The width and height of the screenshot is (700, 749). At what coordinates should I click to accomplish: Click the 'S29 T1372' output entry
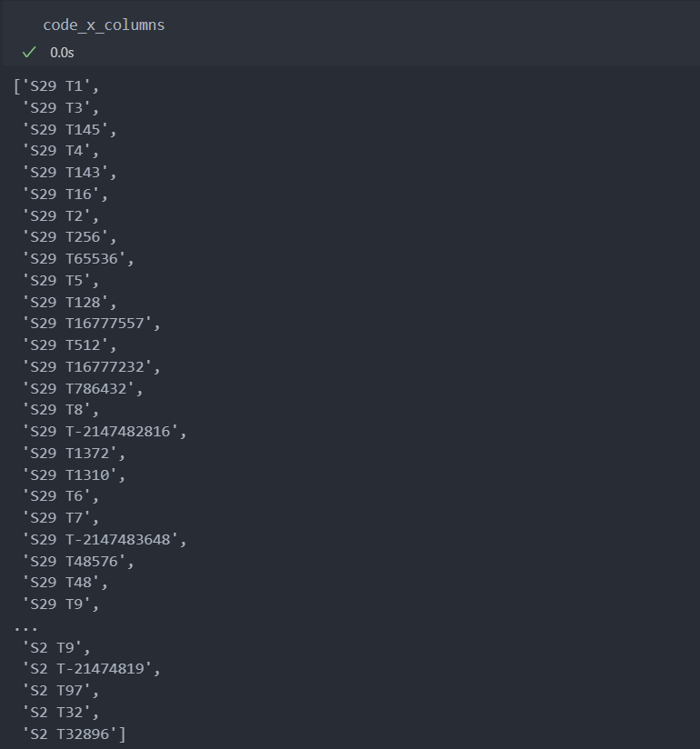click(x=73, y=453)
